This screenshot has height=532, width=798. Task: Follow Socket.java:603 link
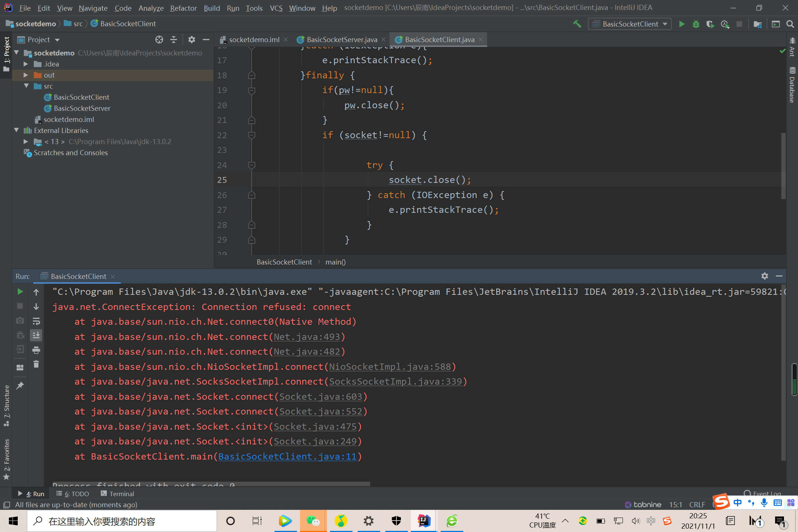pos(320,396)
